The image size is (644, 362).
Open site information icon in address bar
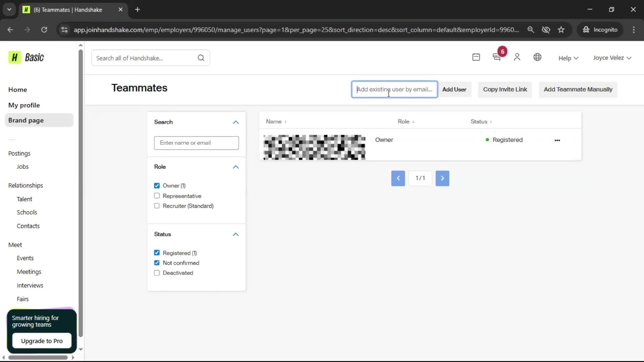click(x=64, y=30)
